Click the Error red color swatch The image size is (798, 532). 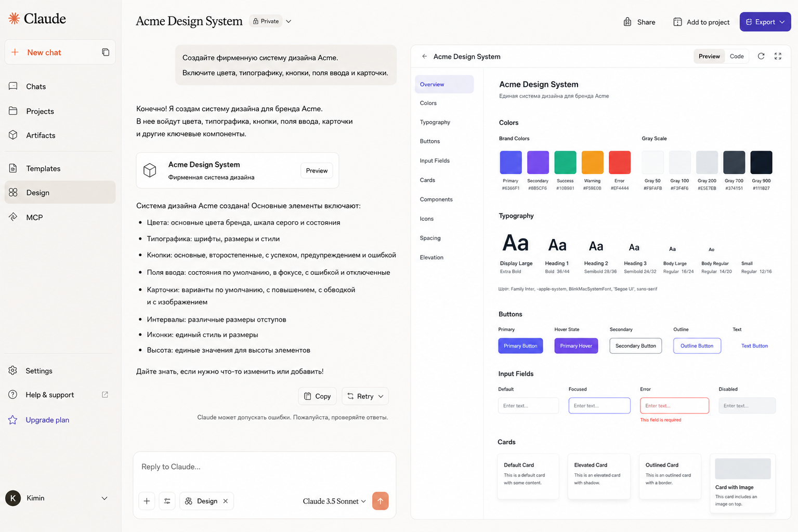tap(620, 162)
